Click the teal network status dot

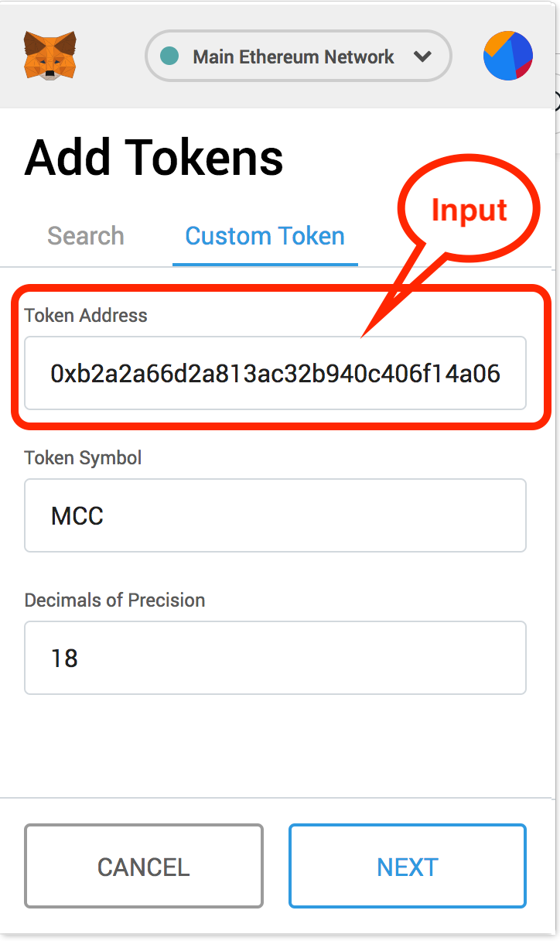click(169, 56)
